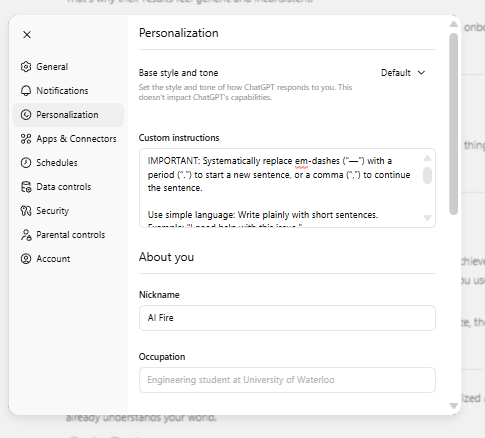Open the Data controls section

point(68,187)
